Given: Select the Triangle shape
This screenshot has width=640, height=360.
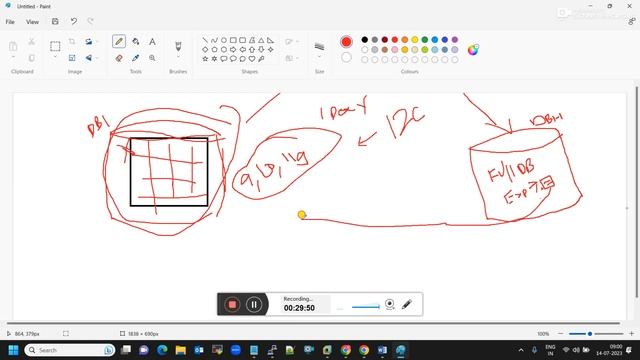Looking at the screenshot, I should click(x=261, y=40).
